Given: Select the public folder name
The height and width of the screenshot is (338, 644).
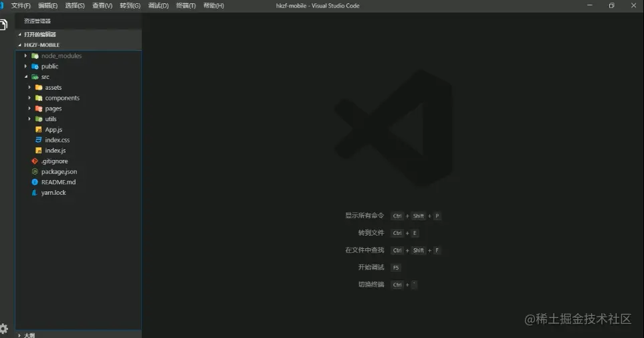Looking at the screenshot, I should pyautogui.click(x=49, y=66).
